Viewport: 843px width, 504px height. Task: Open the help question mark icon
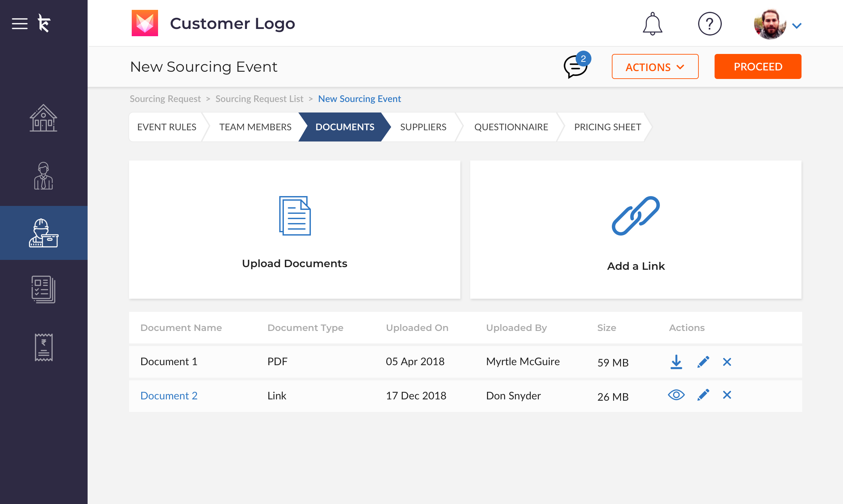(709, 24)
